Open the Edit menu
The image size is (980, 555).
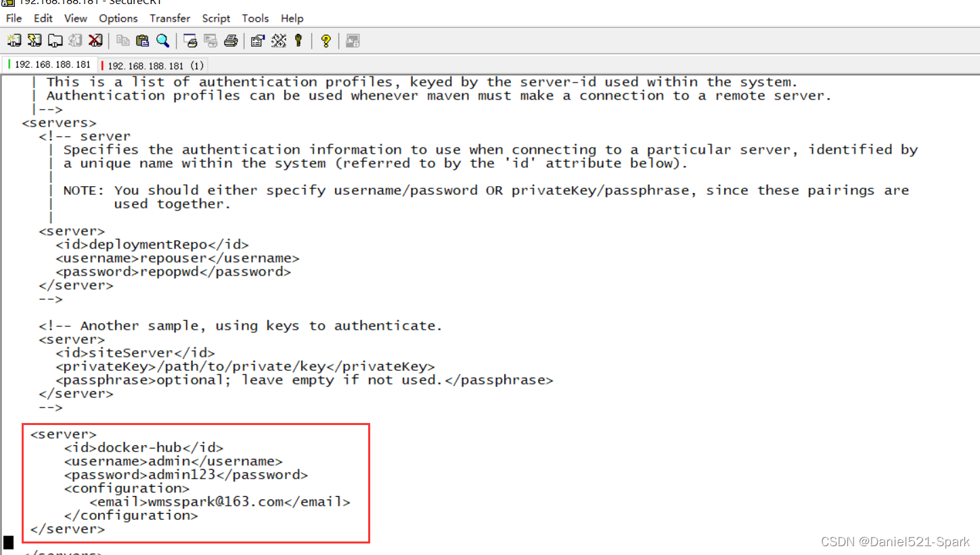[43, 18]
